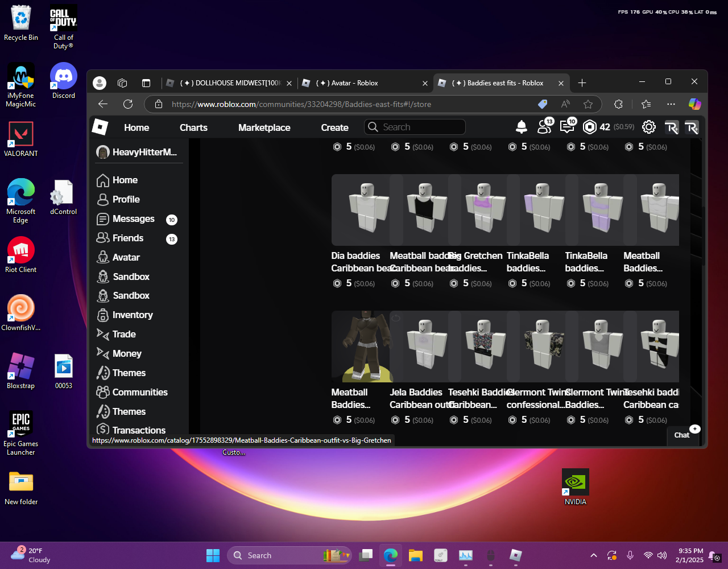
Task: Open the Roblox notifications bell
Action: click(x=521, y=127)
